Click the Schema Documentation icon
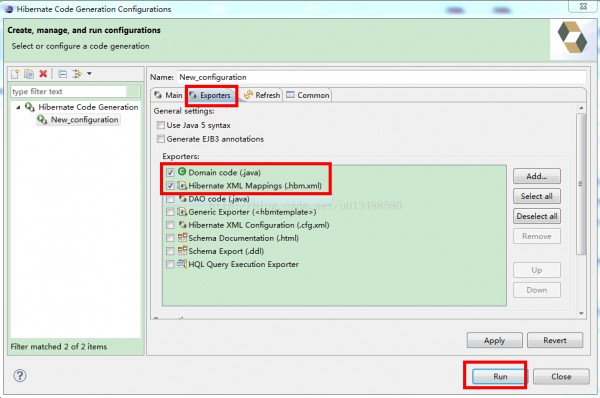 [x=182, y=238]
